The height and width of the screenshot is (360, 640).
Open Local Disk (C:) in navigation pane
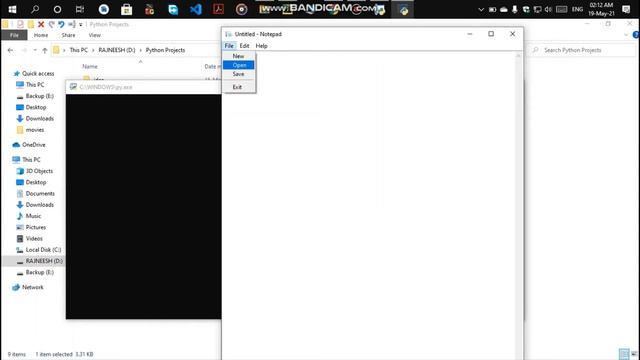(x=43, y=250)
